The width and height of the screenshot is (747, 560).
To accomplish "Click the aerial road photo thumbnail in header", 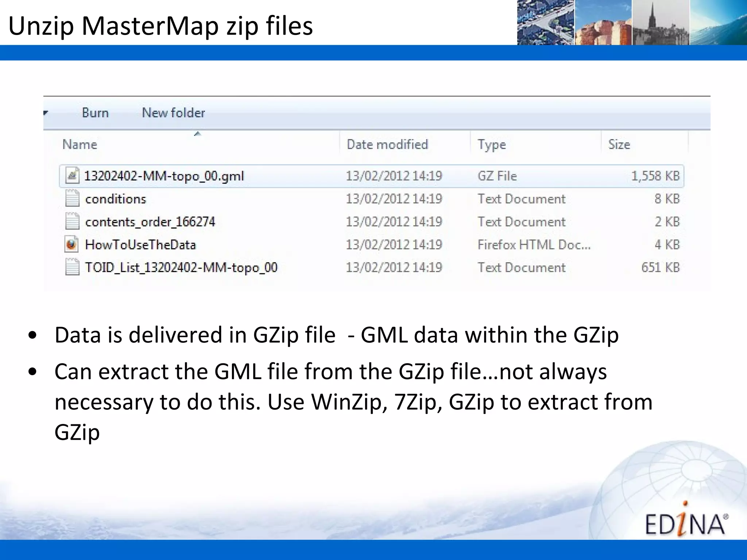I will 546,23.
